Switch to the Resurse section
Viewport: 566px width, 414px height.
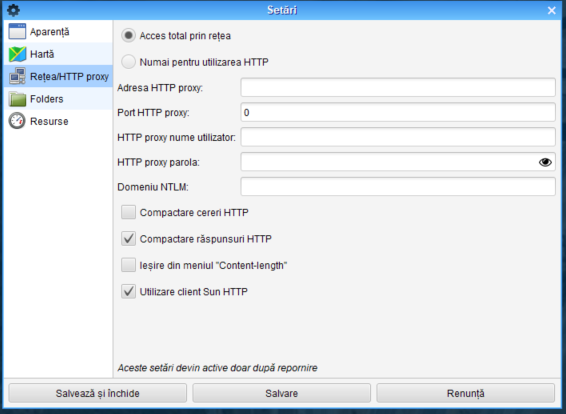pos(58,121)
